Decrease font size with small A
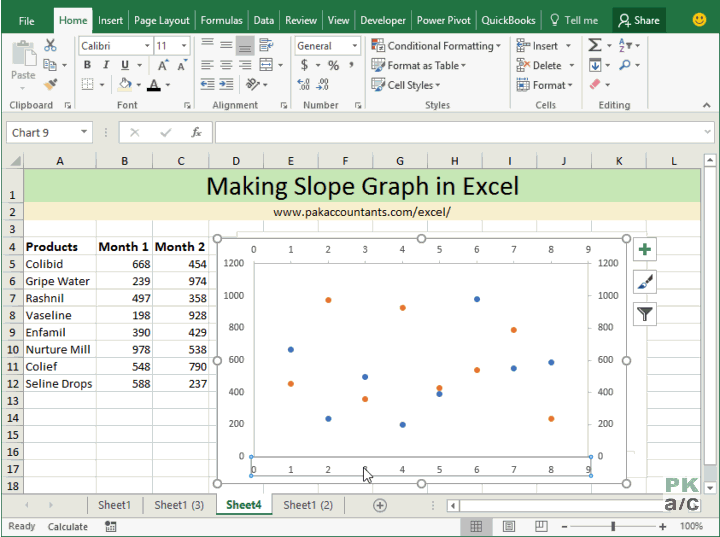 pyautogui.click(x=182, y=65)
